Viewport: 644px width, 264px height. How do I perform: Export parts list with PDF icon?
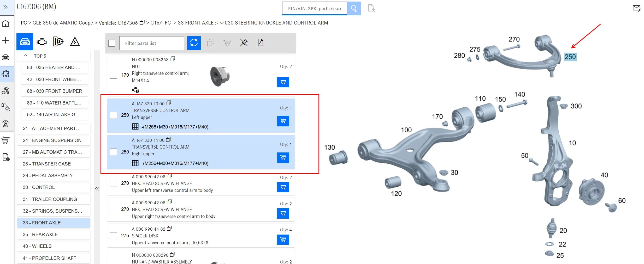point(261,42)
